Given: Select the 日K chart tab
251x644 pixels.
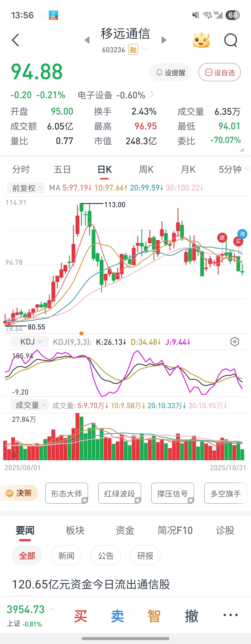Looking at the screenshot, I should [105, 169].
